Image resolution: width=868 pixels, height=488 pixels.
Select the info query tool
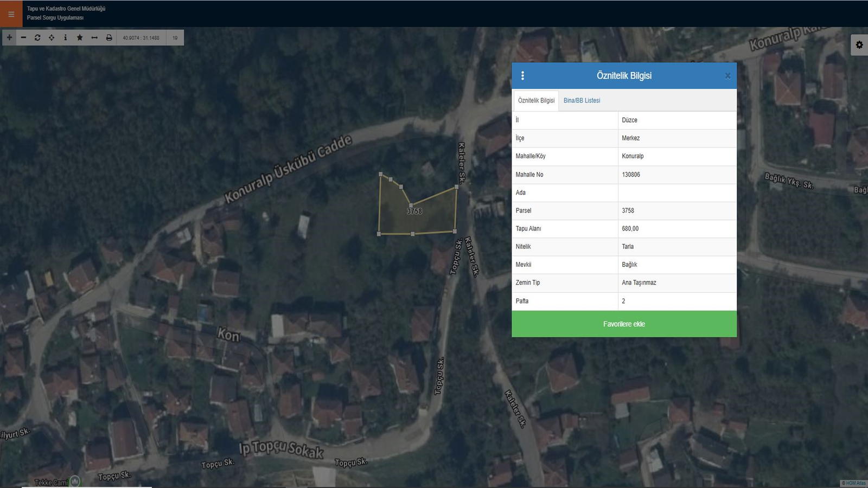point(66,37)
